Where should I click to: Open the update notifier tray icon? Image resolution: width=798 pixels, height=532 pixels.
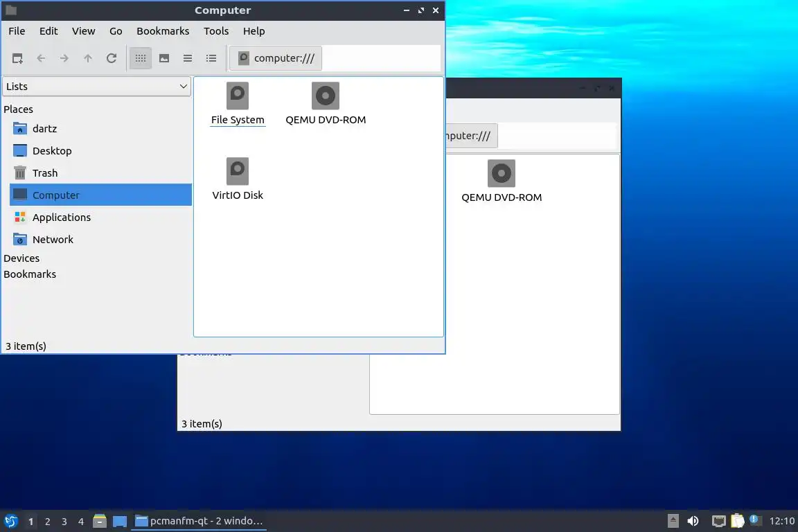(x=755, y=520)
